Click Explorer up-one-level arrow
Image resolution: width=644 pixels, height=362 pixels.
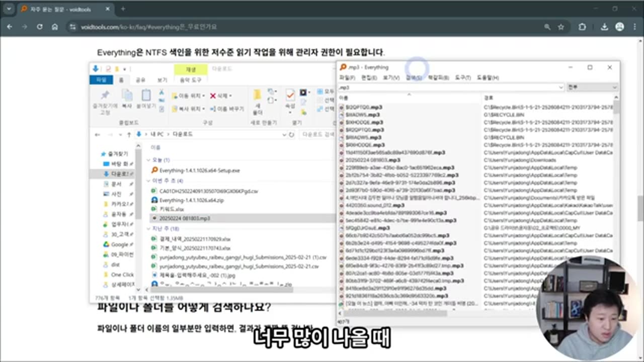(129, 134)
